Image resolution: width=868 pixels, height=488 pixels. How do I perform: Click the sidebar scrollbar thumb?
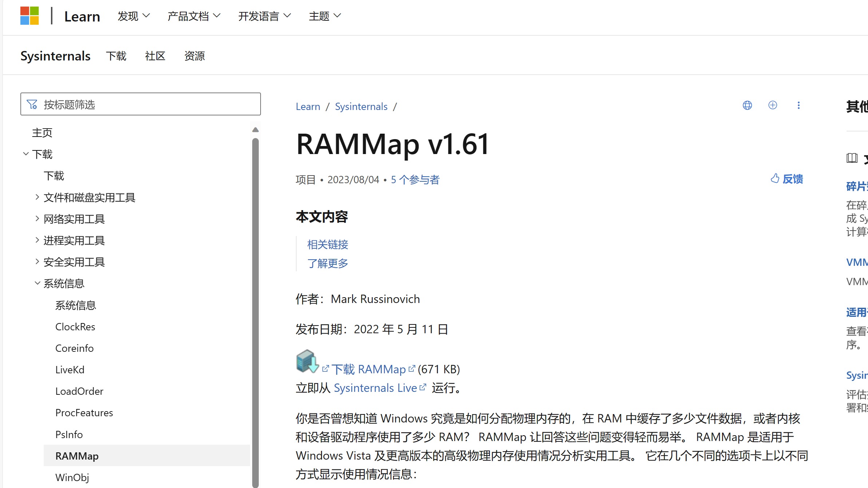[x=256, y=310]
